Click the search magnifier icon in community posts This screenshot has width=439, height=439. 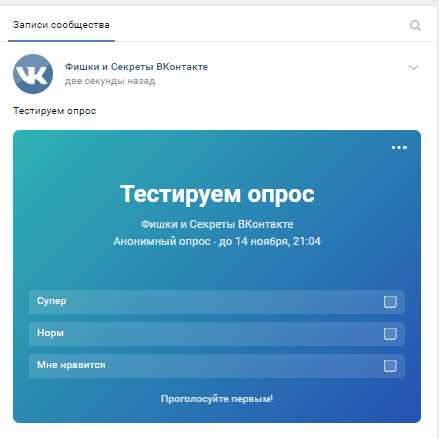pyautogui.click(x=415, y=25)
